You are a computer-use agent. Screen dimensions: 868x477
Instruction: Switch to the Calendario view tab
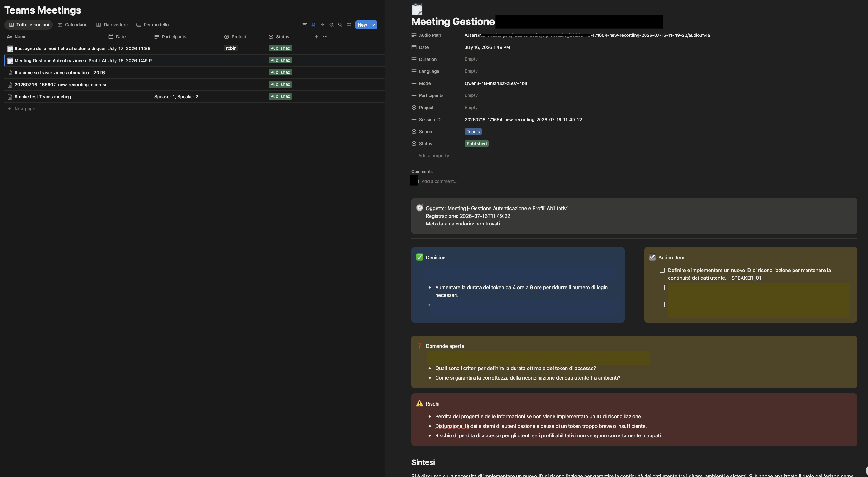[x=73, y=25]
